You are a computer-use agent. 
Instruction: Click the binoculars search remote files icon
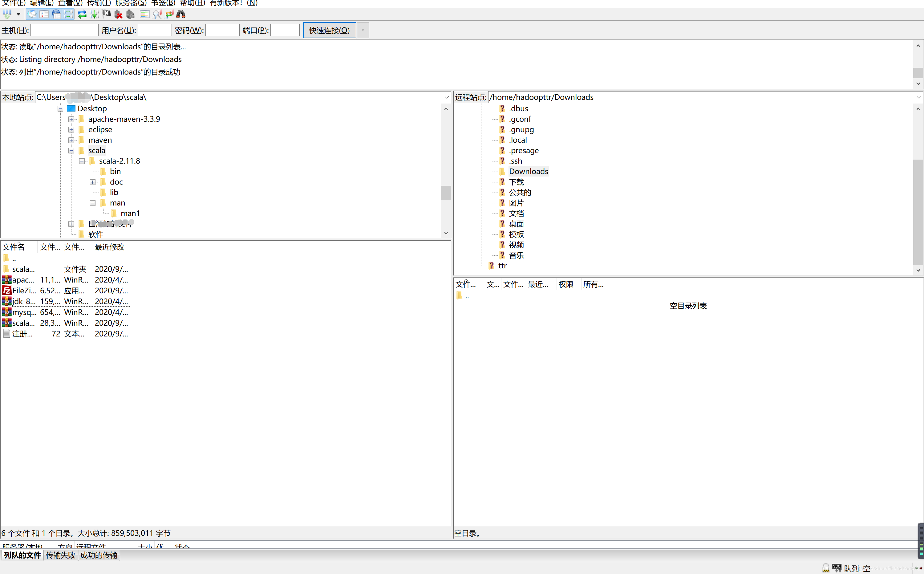point(181,14)
